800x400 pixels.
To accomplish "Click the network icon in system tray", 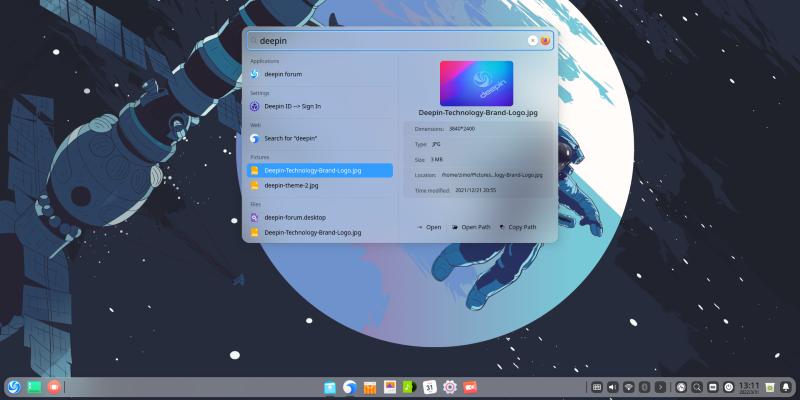I will click(629, 387).
